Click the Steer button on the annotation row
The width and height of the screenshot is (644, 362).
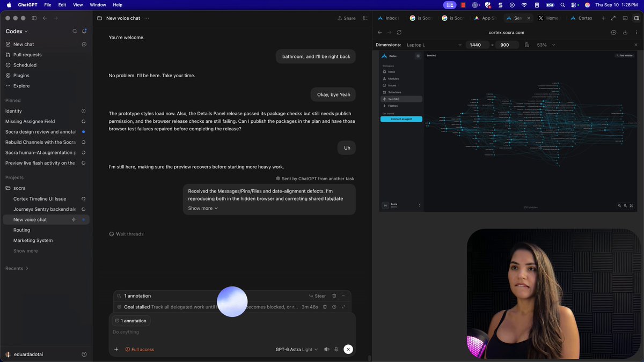tap(317, 295)
